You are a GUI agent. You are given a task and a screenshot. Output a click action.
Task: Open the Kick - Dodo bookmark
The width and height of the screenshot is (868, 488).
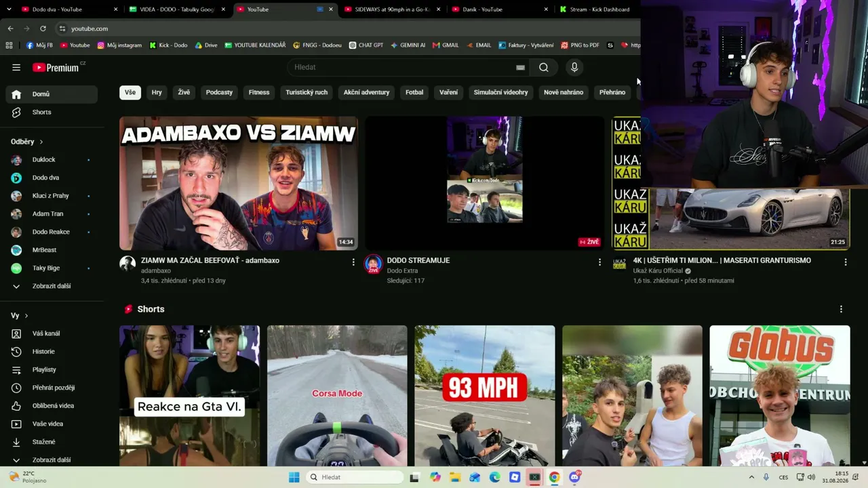(x=168, y=45)
